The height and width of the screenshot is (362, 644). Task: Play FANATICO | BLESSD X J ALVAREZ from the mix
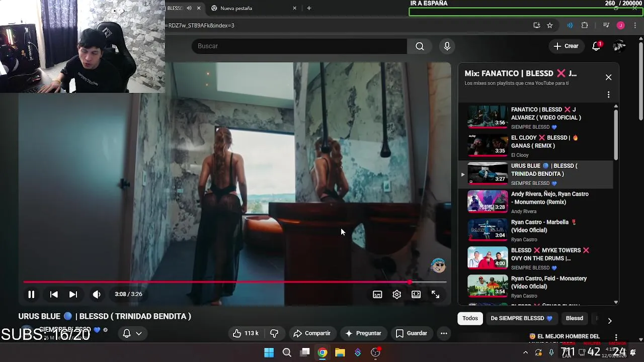535,118
